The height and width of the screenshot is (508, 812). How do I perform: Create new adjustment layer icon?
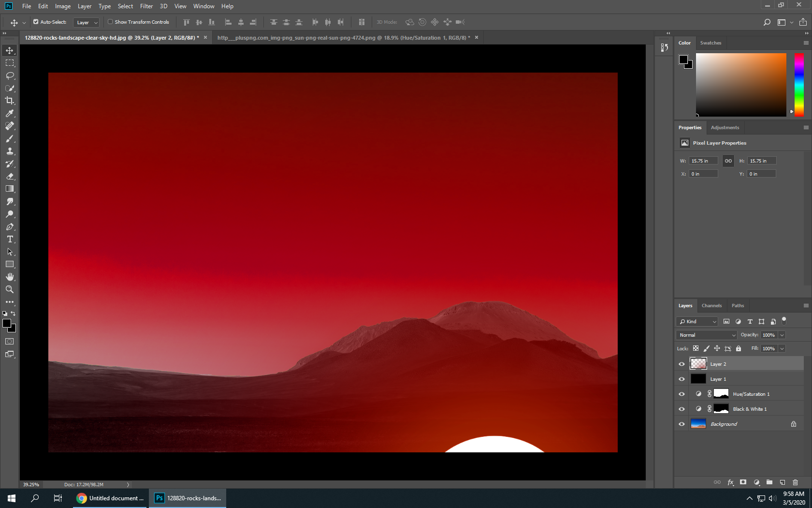click(x=756, y=482)
